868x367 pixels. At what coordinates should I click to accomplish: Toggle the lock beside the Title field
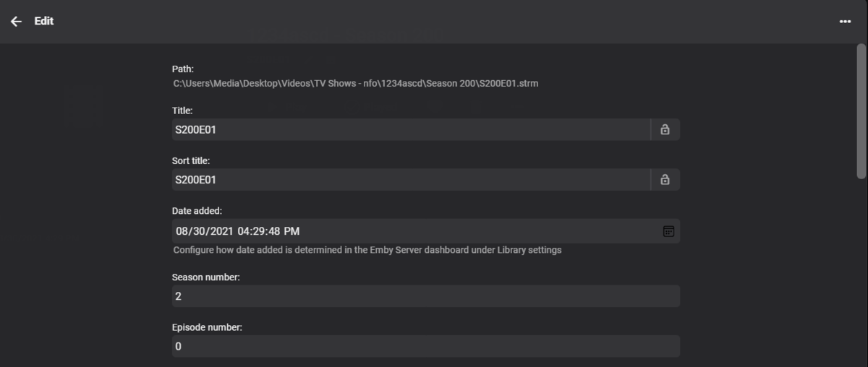665,130
